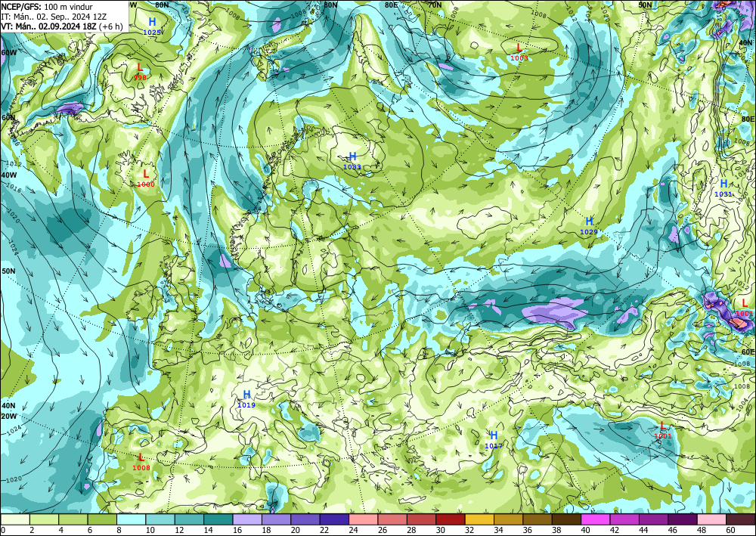This screenshot has height=536, width=756.
Task: Select the yellow swatch between 32 and 34
Action: (x=480, y=519)
